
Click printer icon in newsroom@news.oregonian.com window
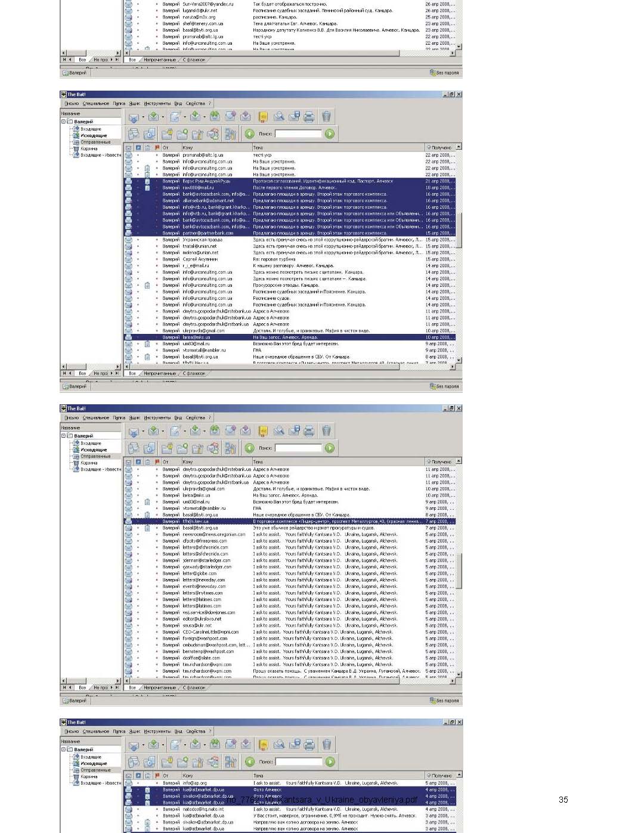(x=309, y=431)
